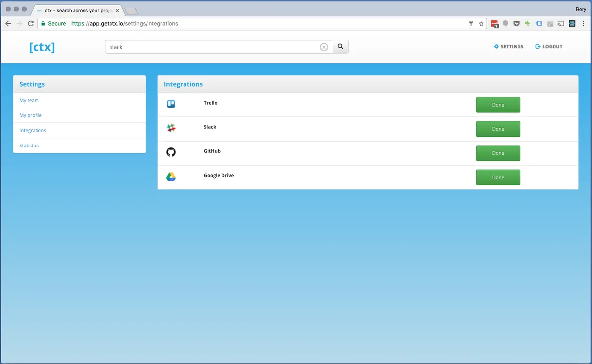Close the ctx browser tab

point(117,10)
